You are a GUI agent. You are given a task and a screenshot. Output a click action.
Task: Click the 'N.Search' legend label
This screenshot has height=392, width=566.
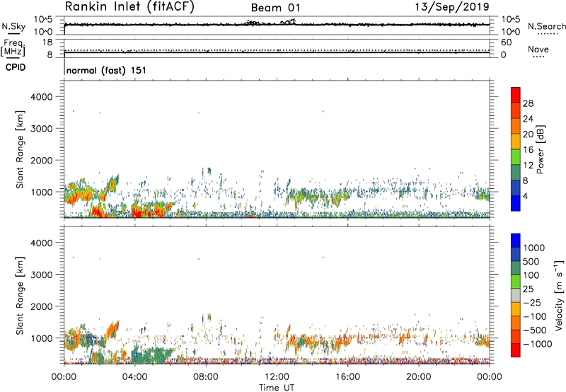(546, 26)
